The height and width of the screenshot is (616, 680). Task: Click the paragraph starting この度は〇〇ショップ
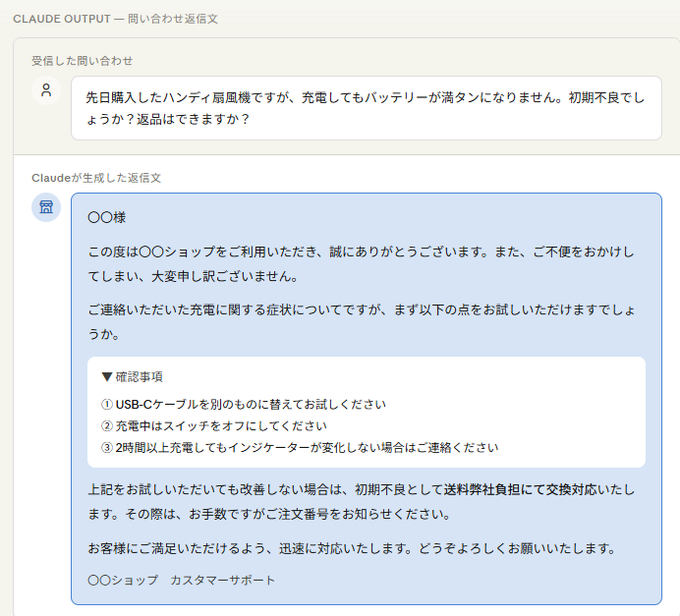[362, 263]
